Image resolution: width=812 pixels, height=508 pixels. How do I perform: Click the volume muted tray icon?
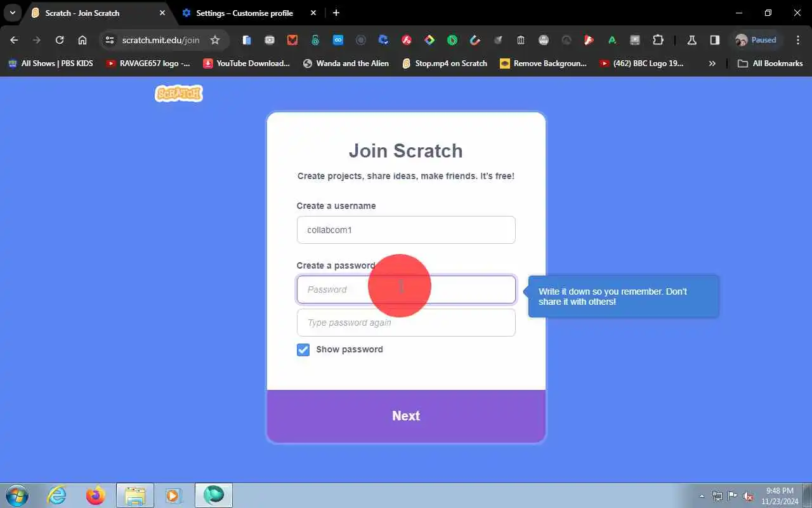[748, 496]
